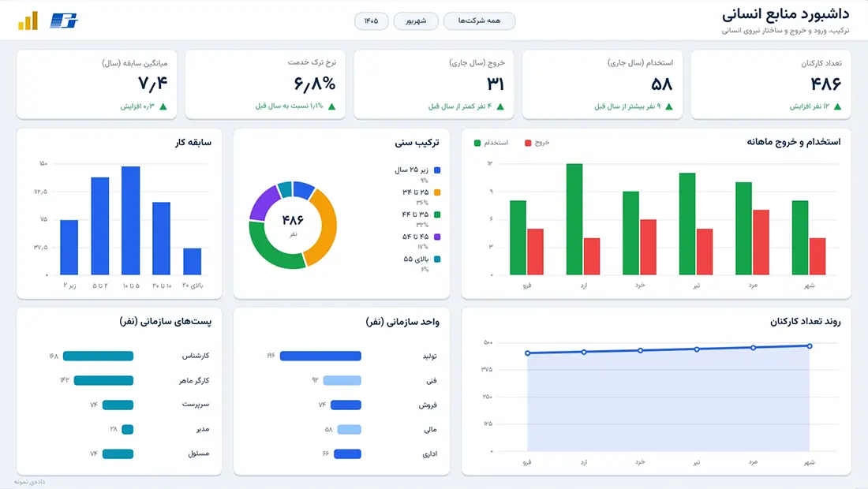Click the ۱۹۶ value beside تولید bar
The width and height of the screenshot is (868, 489).
click(x=271, y=356)
